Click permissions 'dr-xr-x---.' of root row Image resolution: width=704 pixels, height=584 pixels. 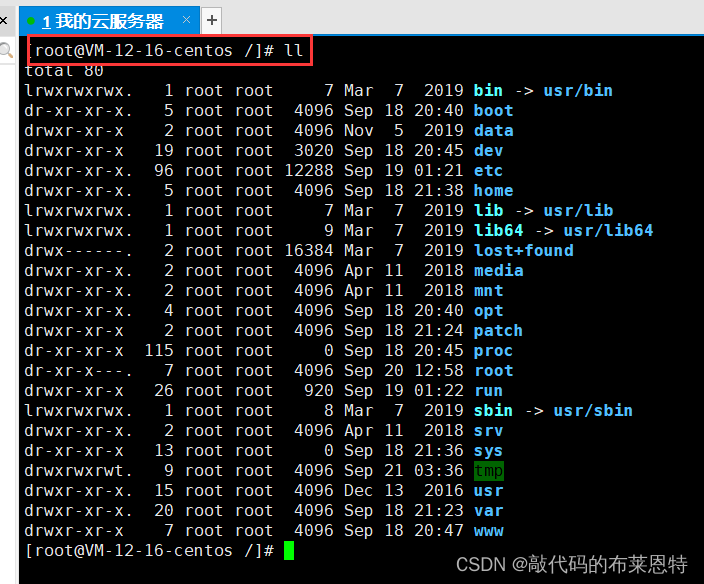(79, 371)
